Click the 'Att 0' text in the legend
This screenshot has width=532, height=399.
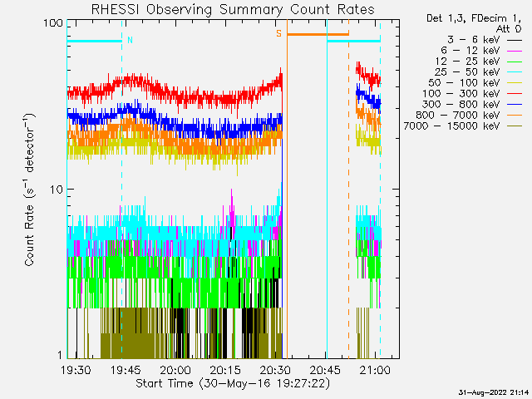tap(509, 29)
